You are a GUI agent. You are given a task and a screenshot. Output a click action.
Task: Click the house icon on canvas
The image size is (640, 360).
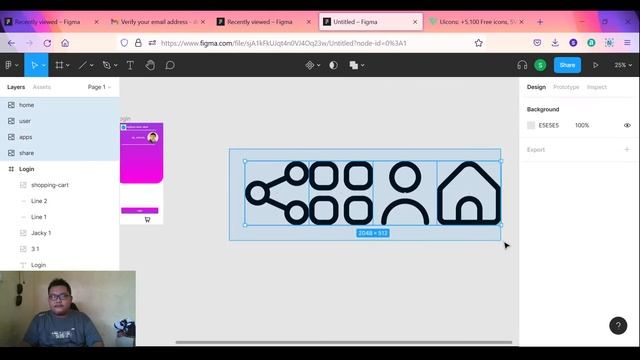pyautogui.click(x=469, y=193)
